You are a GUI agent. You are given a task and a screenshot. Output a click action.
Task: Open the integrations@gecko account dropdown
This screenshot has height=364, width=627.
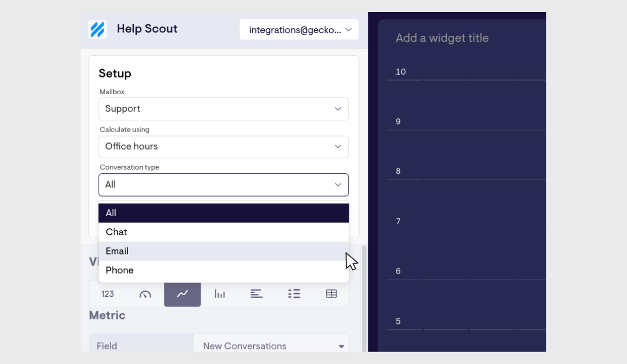pos(299,30)
